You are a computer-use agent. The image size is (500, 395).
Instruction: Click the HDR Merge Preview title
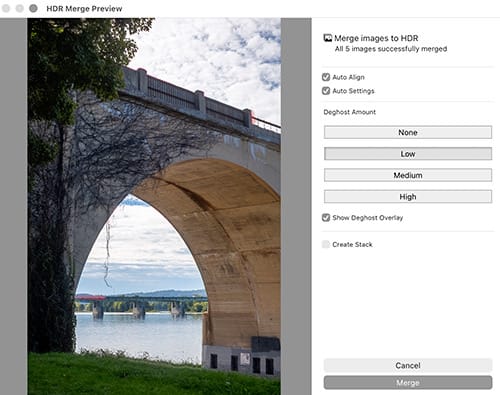coord(84,9)
